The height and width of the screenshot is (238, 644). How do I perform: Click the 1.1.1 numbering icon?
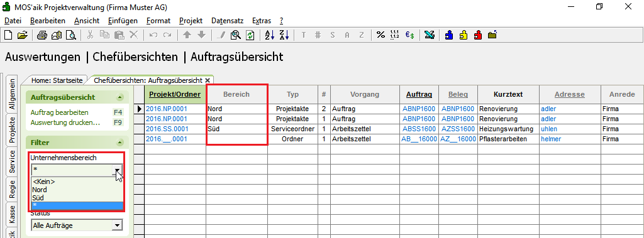tap(395, 35)
